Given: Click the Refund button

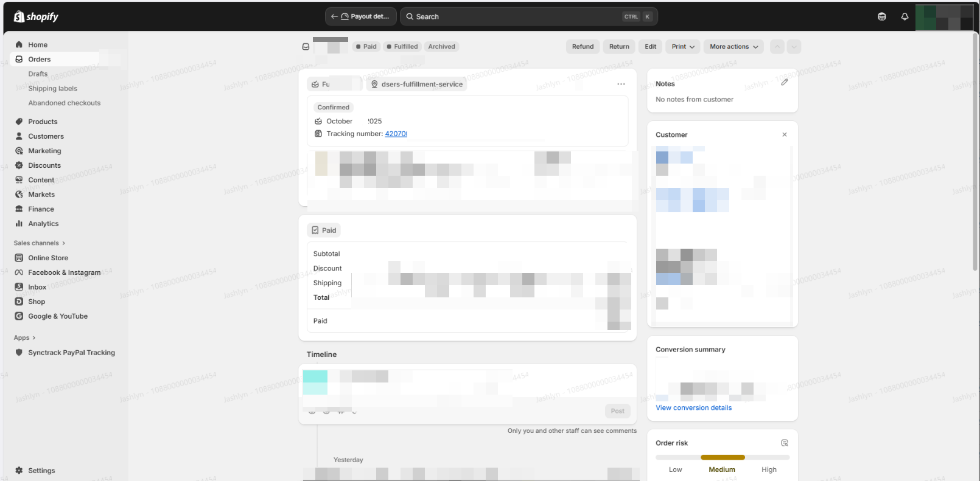Looking at the screenshot, I should tap(583, 46).
